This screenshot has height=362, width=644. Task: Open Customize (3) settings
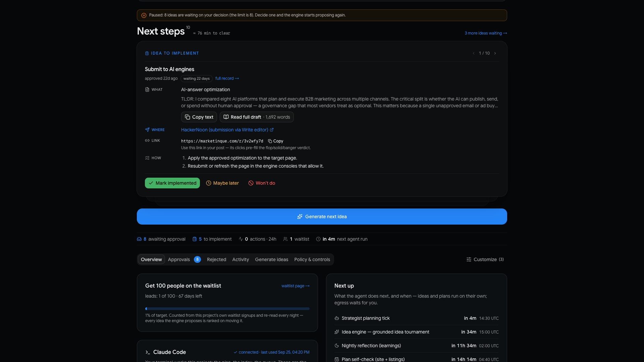485,259
